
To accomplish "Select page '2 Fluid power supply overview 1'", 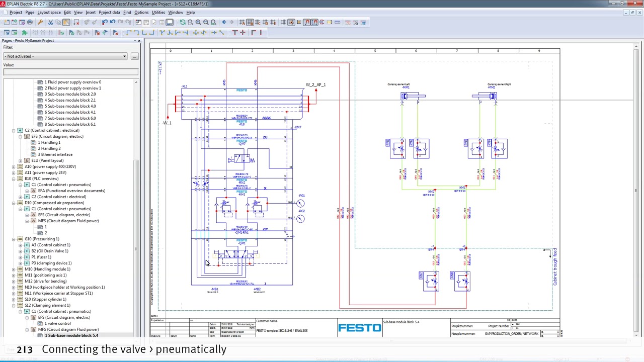I will [72, 88].
